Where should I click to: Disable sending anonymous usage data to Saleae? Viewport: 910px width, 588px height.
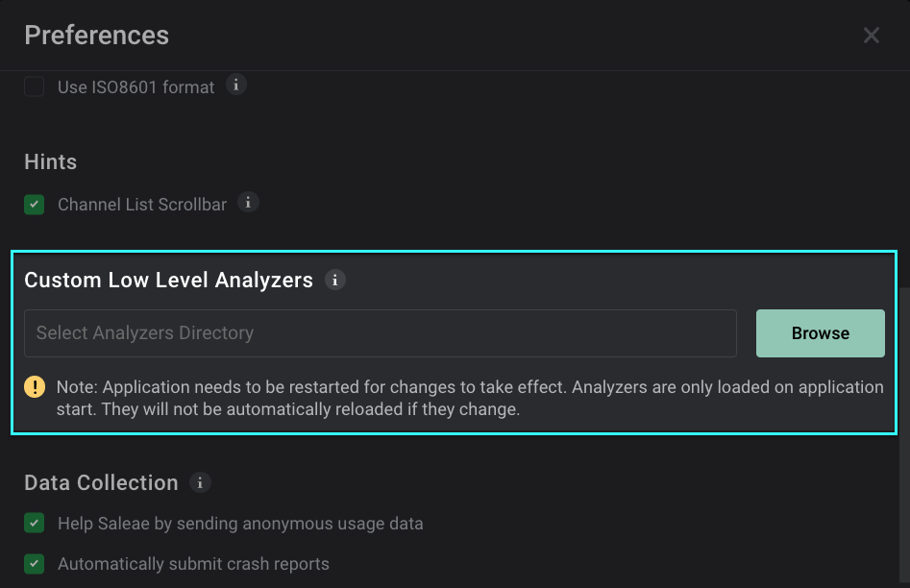[x=34, y=523]
